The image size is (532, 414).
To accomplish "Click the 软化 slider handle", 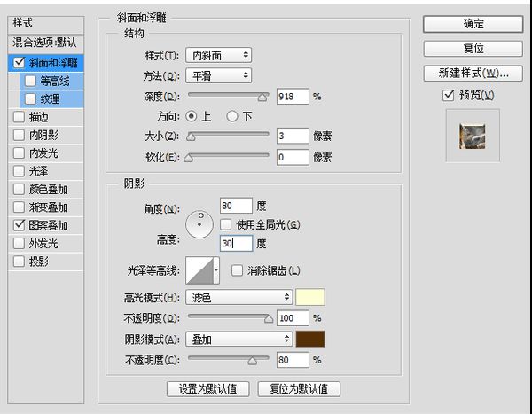I will pyautogui.click(x=188, y=158).
